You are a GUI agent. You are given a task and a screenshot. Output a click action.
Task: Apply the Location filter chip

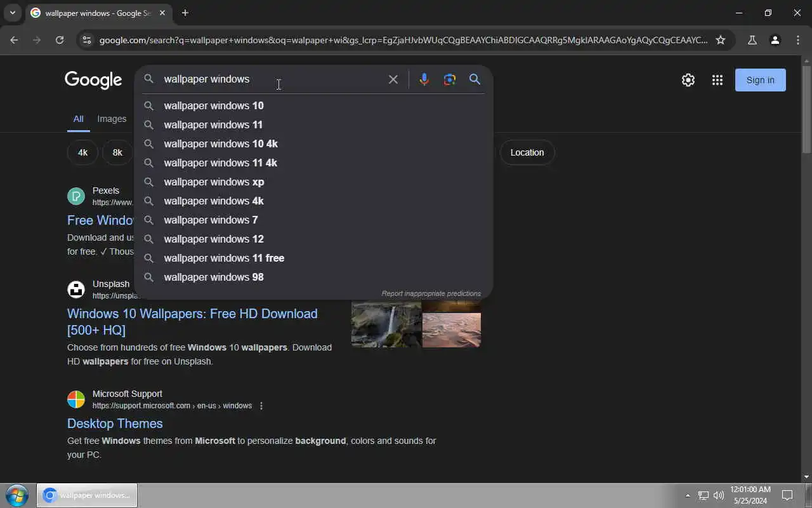click(x=527, y=152)
